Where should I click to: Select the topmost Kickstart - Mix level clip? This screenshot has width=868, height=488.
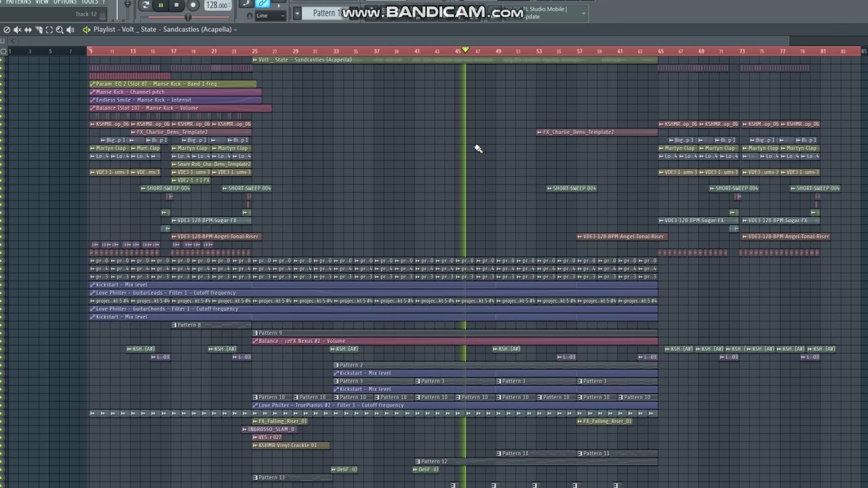[374, 285]
